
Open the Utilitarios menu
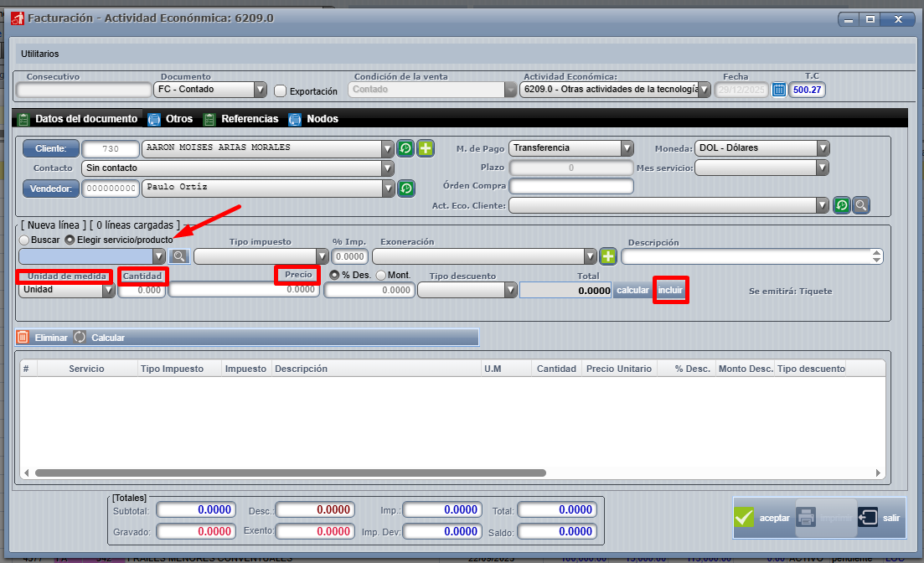[x=40, y=54]
